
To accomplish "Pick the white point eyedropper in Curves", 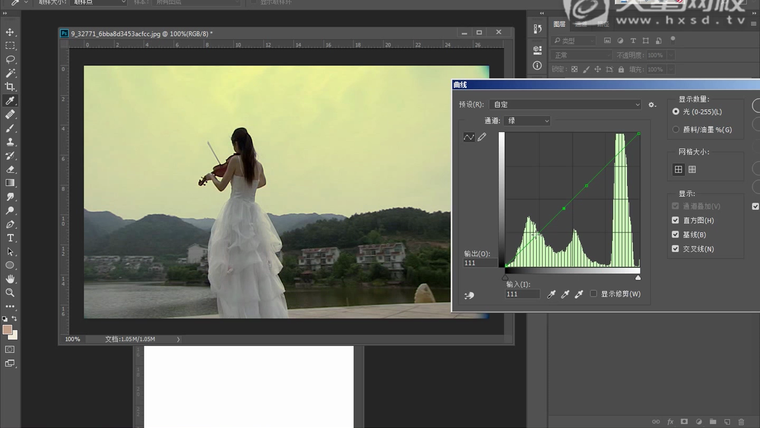I will (578, 294).
